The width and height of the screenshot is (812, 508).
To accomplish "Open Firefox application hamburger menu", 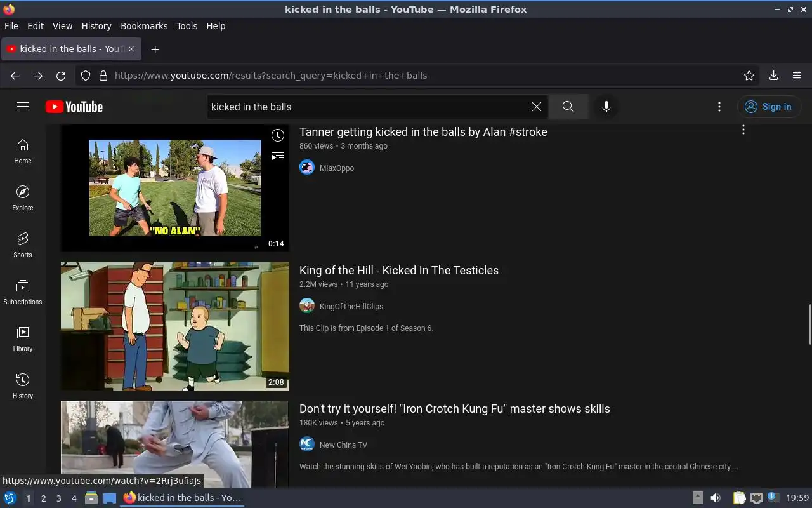I will 797,76.
